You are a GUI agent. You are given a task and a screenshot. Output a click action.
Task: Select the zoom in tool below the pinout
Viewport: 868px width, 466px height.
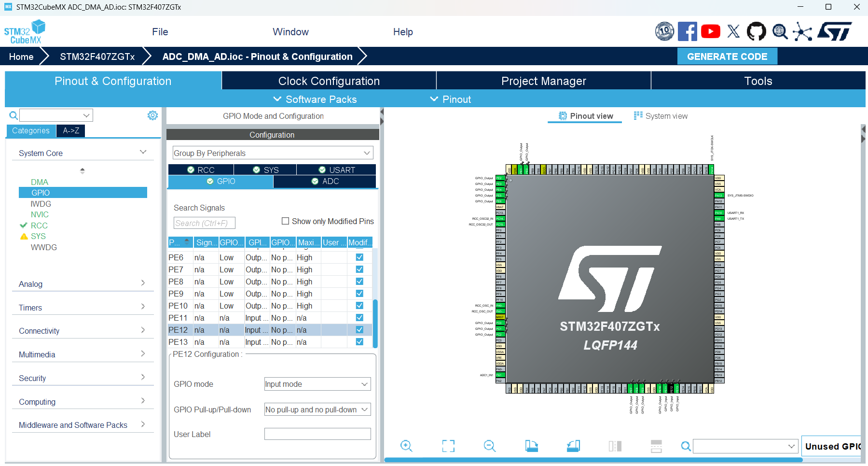[406, 446]
